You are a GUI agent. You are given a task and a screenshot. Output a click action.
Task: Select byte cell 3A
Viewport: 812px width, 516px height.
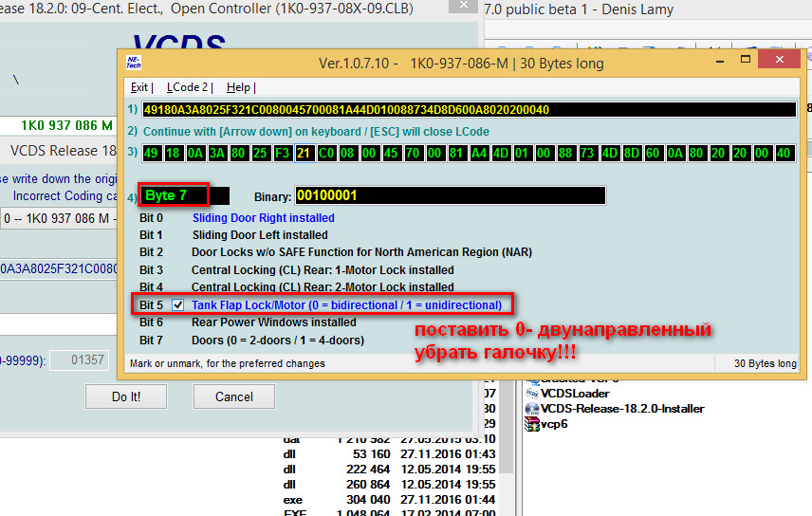(x=216, y=154)
